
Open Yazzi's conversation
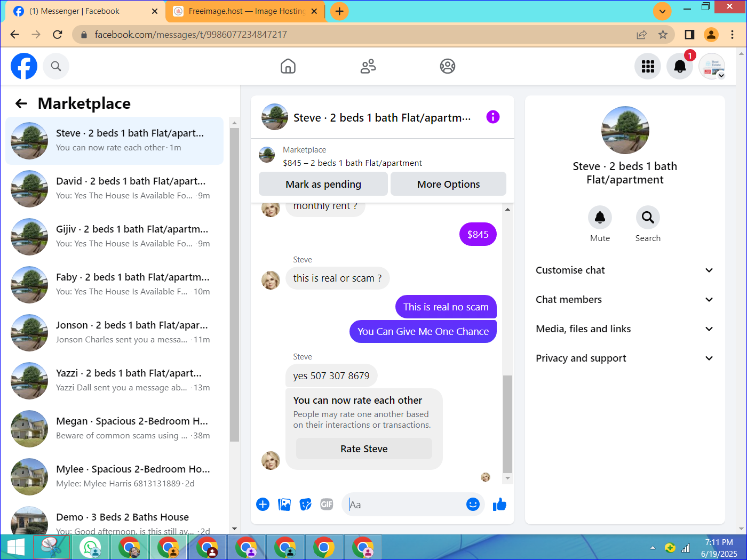[114, 381]
